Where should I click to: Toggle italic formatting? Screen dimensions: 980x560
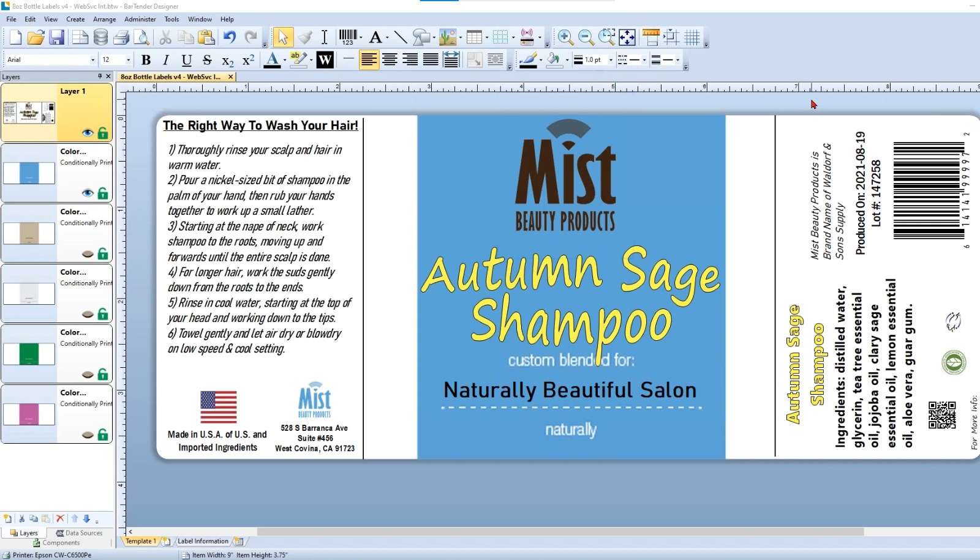pyautogui.click(x=166, y=60)
